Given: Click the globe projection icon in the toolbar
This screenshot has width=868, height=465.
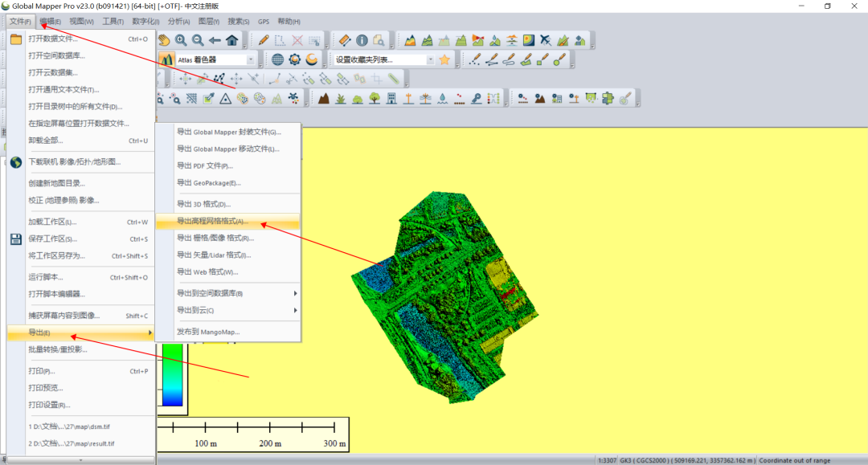Looking at the screenshot, I should (x=278, y=59).
